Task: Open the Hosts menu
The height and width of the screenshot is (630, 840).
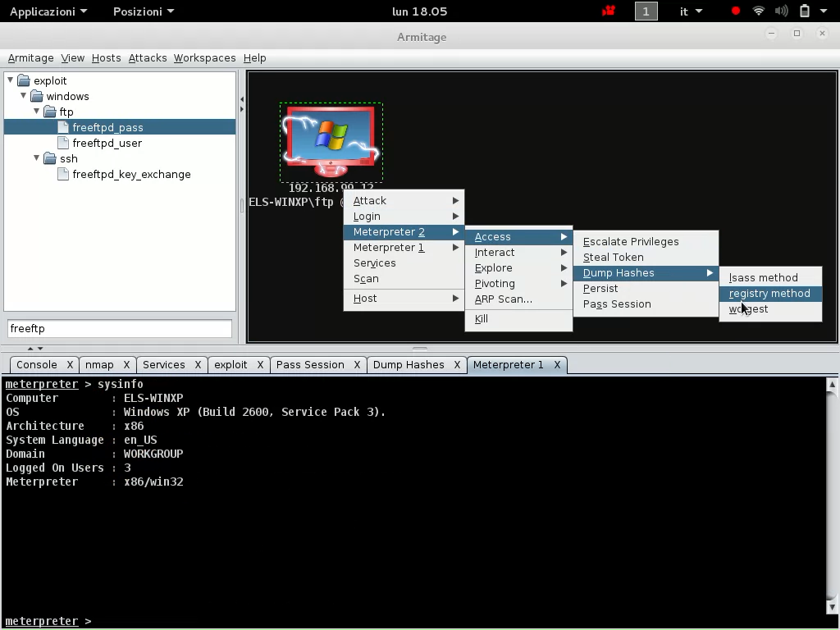Action: click(106, 58)
